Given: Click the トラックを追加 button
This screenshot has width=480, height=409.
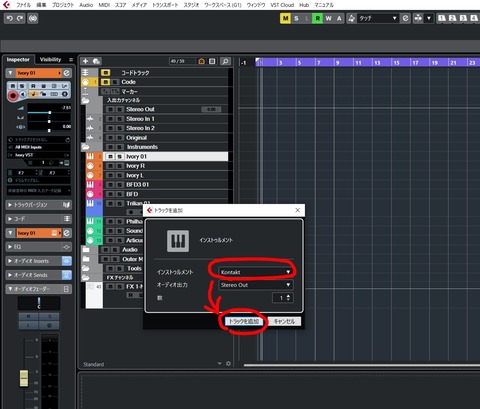Looking at the screenshot, I should tap(244, 321).
